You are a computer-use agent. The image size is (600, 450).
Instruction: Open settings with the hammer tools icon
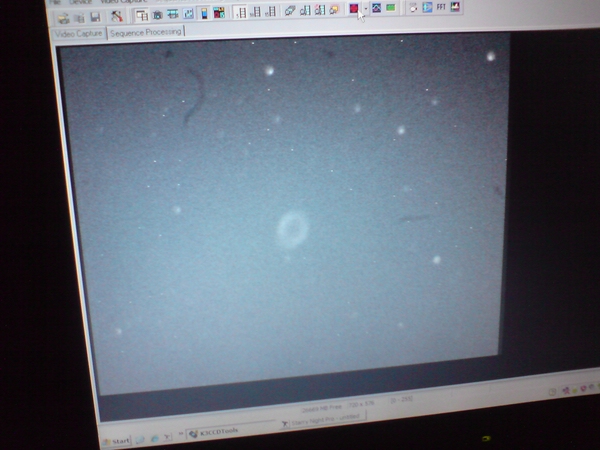(x=117, y=16)
